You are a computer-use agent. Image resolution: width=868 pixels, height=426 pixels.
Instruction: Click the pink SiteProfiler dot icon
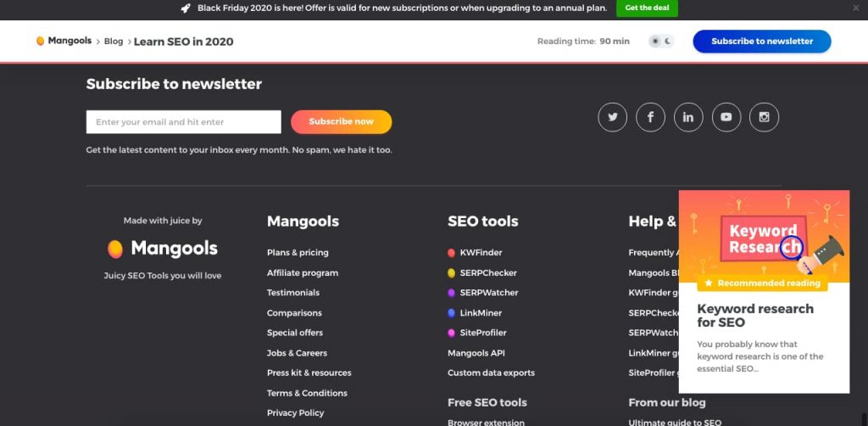(451, 333)
